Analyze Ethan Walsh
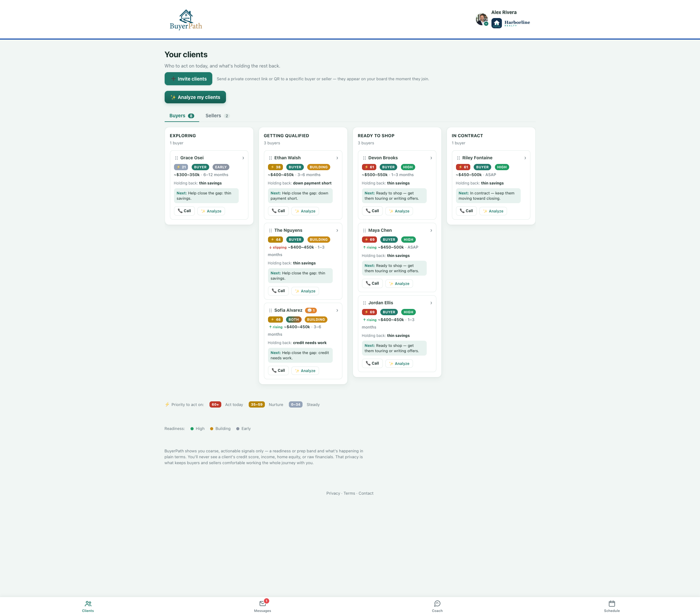Screen dimensions: 700x616 pos(305,211)
